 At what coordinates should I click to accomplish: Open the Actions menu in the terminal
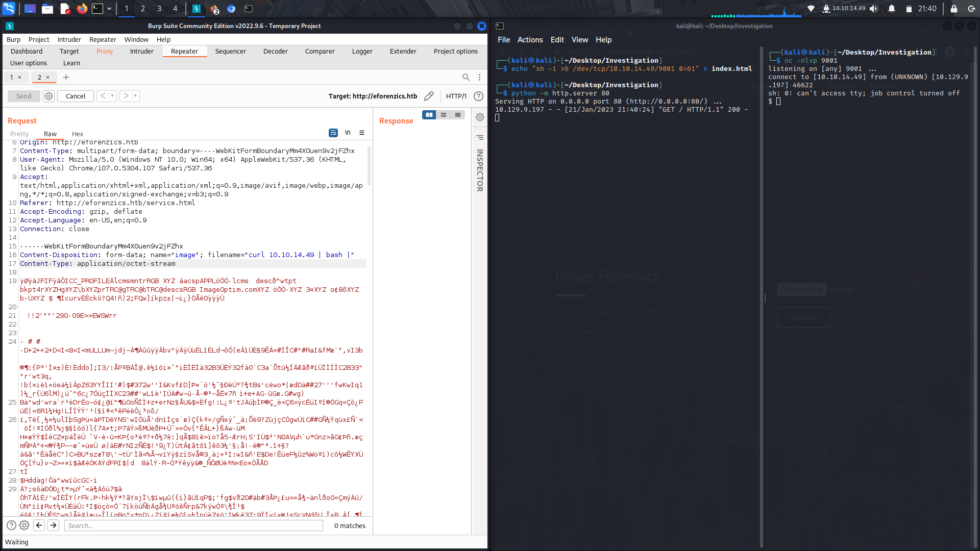pyautogui.click(x=530, y=39)
